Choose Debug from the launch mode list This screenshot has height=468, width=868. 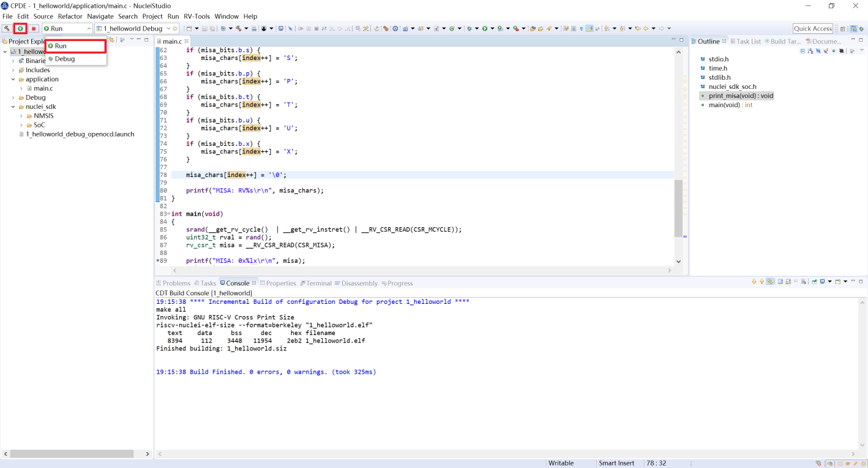pyautogui.click(x=75, y=59)
